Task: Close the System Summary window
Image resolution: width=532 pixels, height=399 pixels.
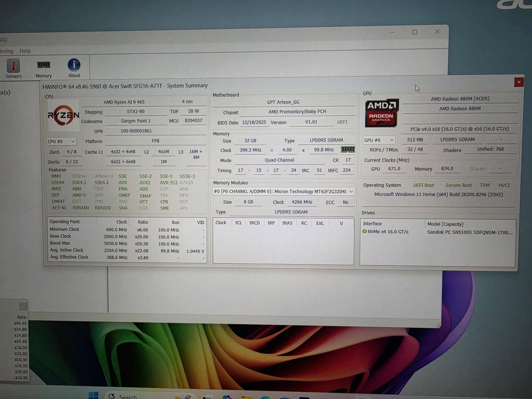Action: point(519,82)
